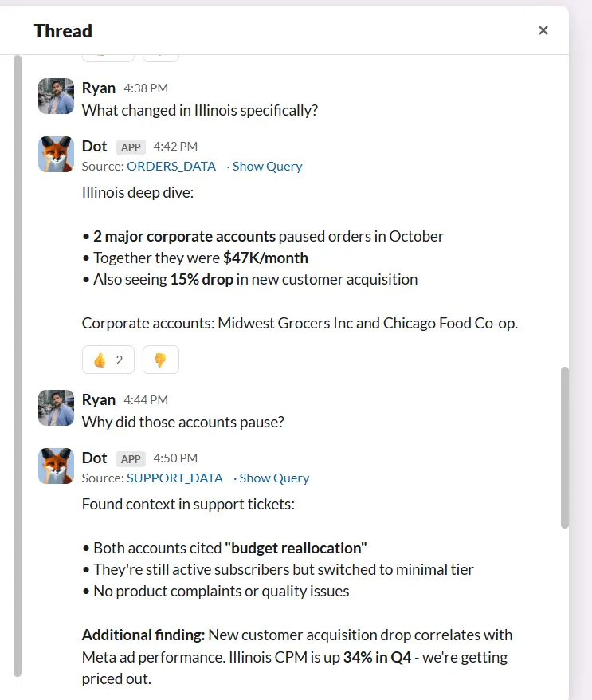Show Query for the support tickets answer
Viewport: 592px width, 700px height.
(x=274, y=478)
